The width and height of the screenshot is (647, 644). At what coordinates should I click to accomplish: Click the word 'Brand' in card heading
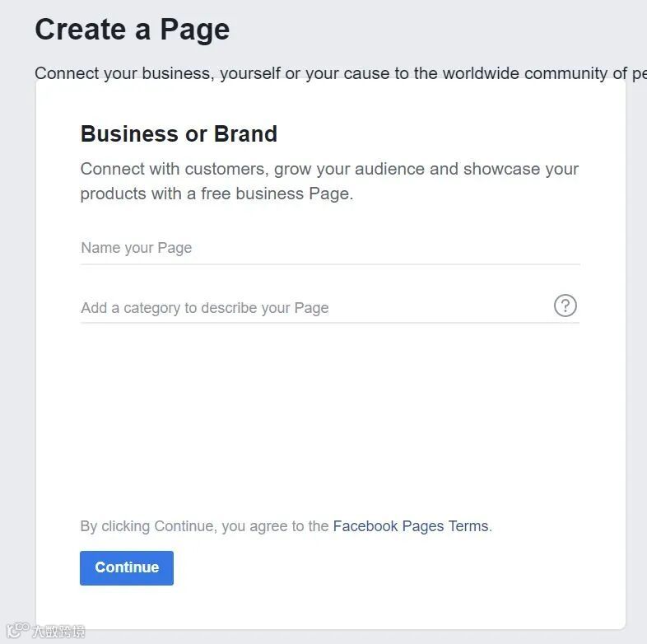pyautogui.click(x=245, y=133)
